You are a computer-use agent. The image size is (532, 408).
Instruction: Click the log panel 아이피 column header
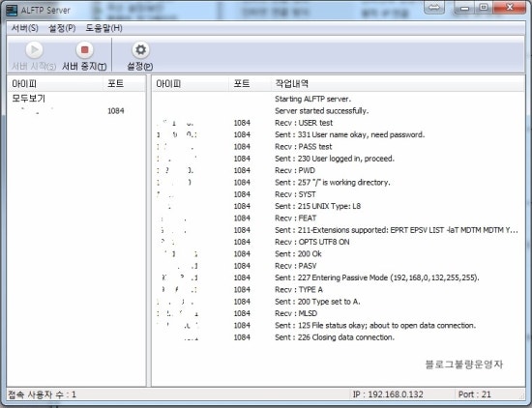point(191,83)
